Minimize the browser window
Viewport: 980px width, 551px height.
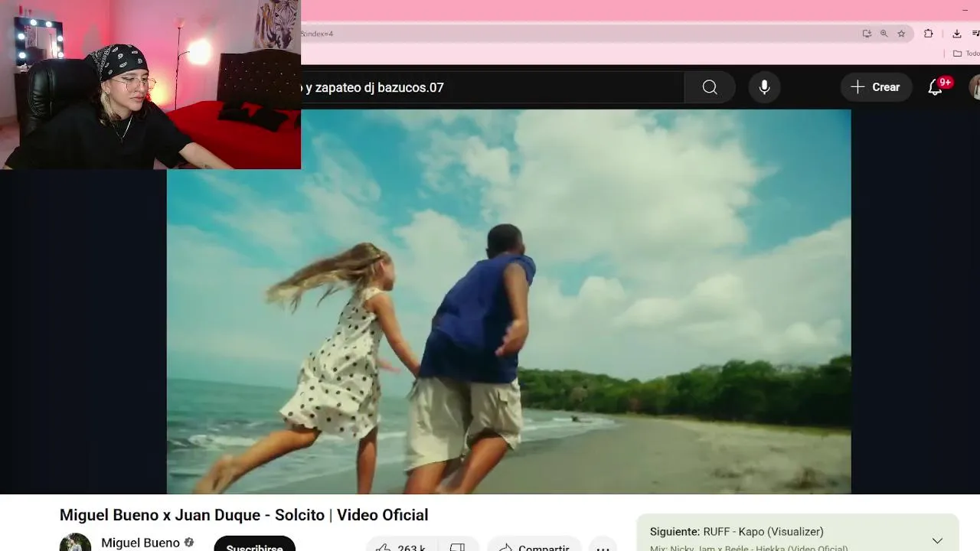(964, 10)
